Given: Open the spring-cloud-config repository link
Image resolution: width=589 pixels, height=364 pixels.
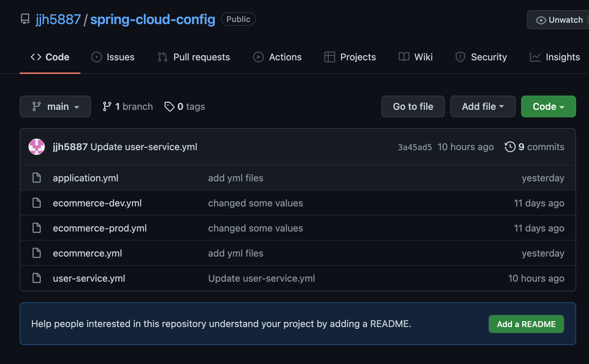Looking at the screenshot, I should [x=153, y=19].
